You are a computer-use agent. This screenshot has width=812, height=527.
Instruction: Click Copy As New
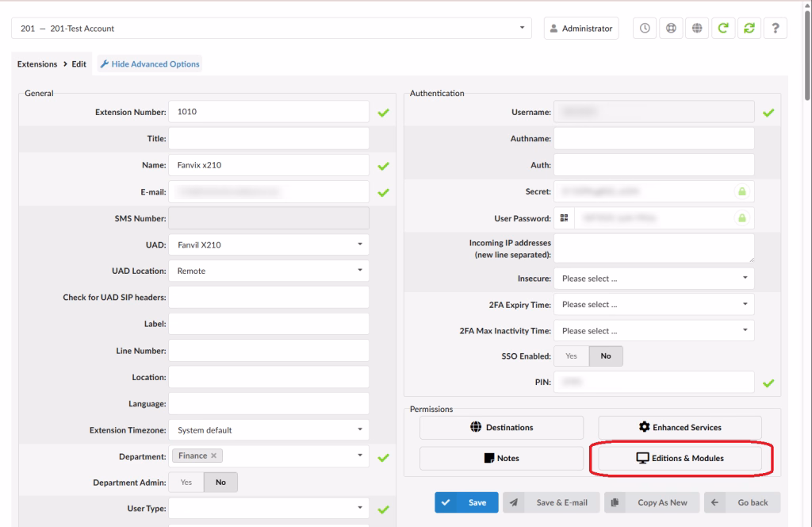click(652, 502)
